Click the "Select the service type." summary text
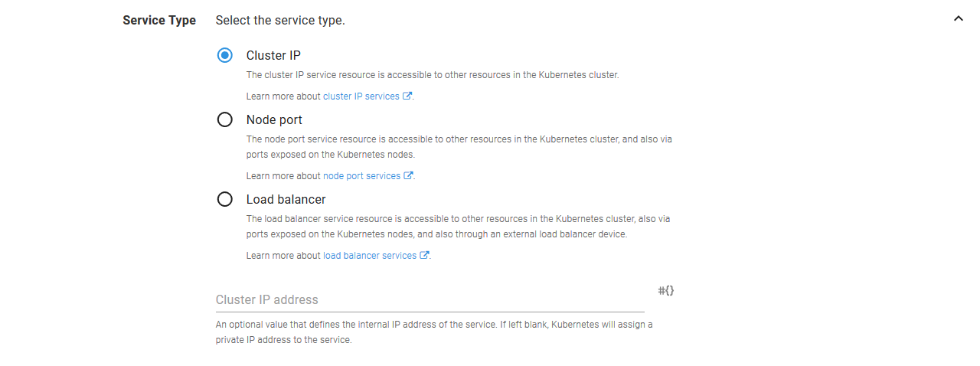 280,20
